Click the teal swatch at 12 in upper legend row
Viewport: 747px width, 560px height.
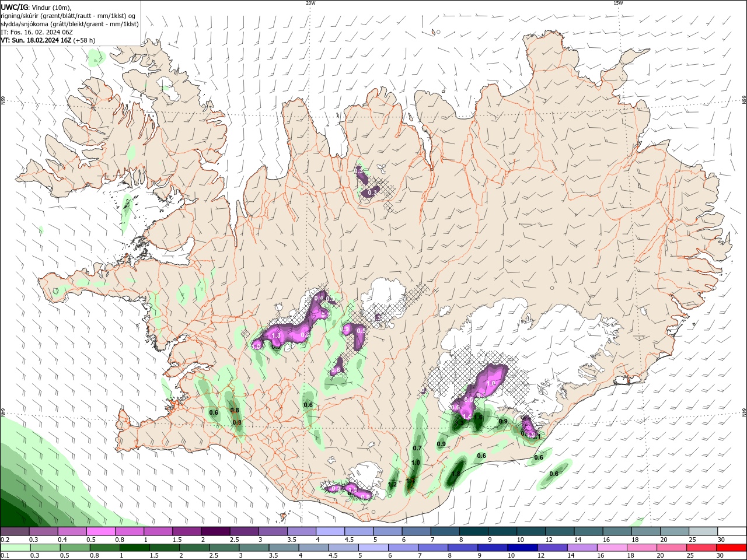(560, 531)
